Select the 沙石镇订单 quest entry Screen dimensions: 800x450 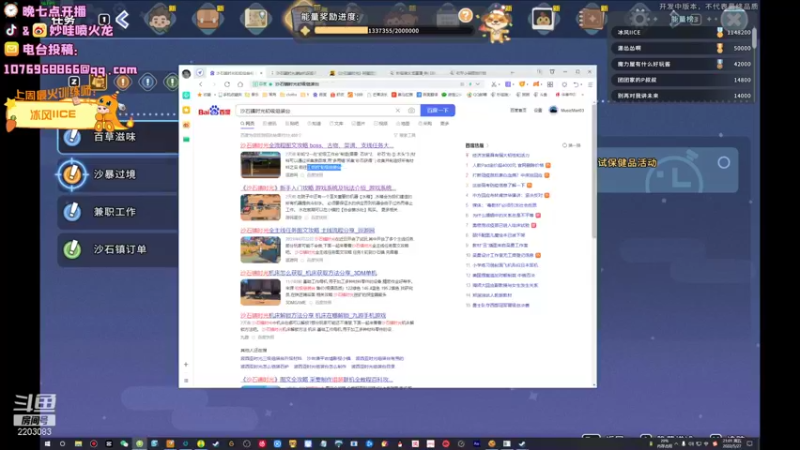coord(117,249)
